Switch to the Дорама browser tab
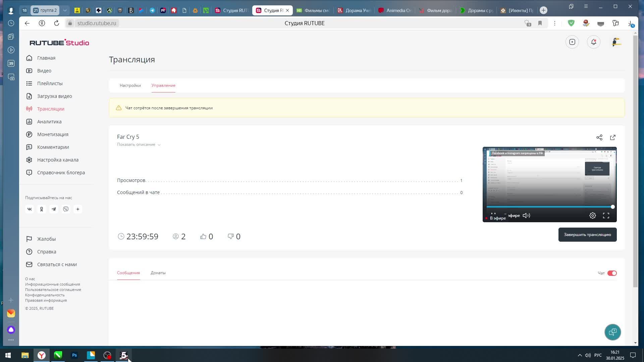Image resolution: width=644 pixels, height=362 pixels. point(354,10)
